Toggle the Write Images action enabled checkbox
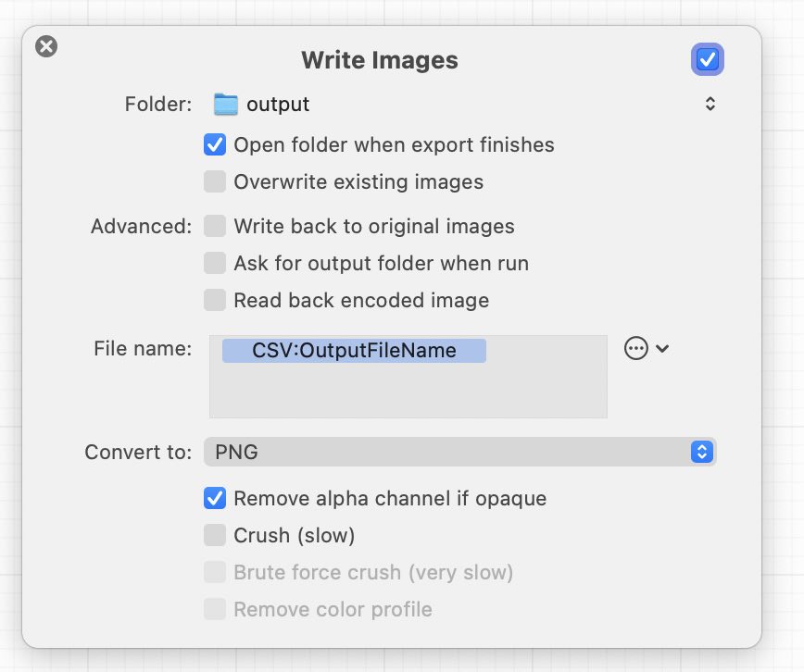 707,60
